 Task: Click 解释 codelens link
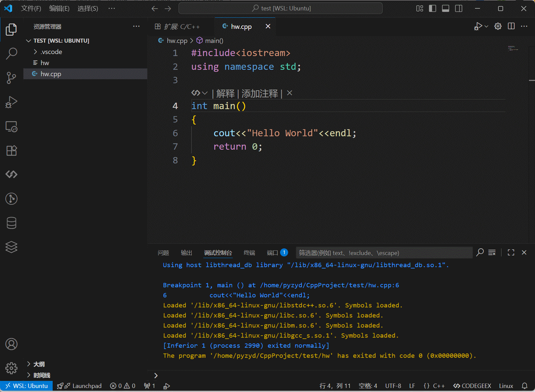click(225, 93)
